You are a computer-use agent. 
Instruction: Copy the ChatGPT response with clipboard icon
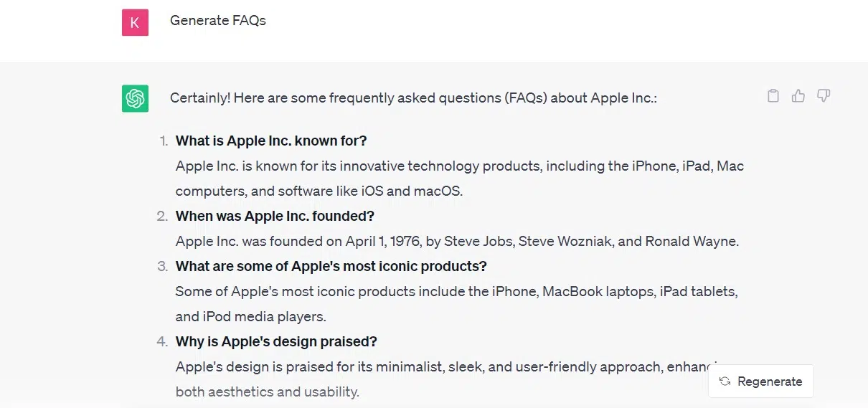(773, 96)
